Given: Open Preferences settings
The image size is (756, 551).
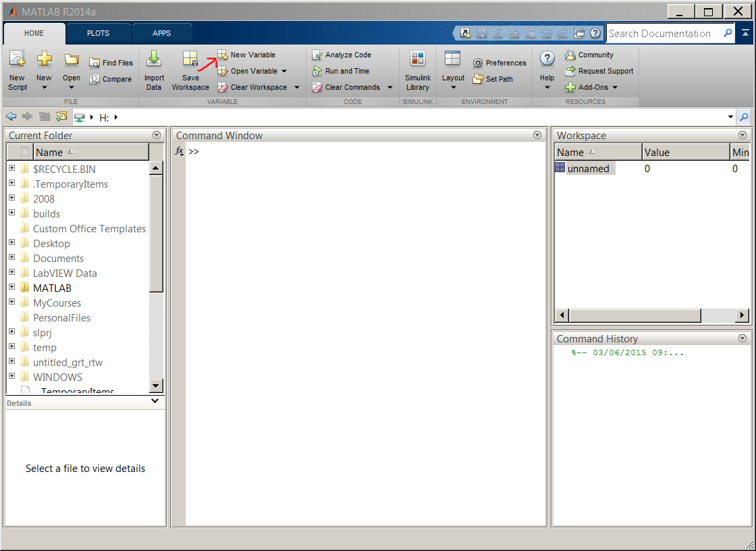Looking at the screenshot, I should pos(500,63).
